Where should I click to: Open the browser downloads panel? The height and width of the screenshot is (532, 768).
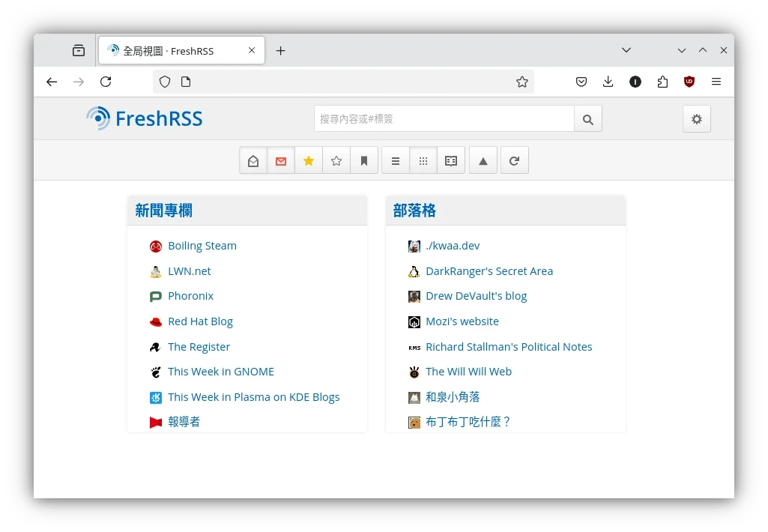[x=608, y=82]
